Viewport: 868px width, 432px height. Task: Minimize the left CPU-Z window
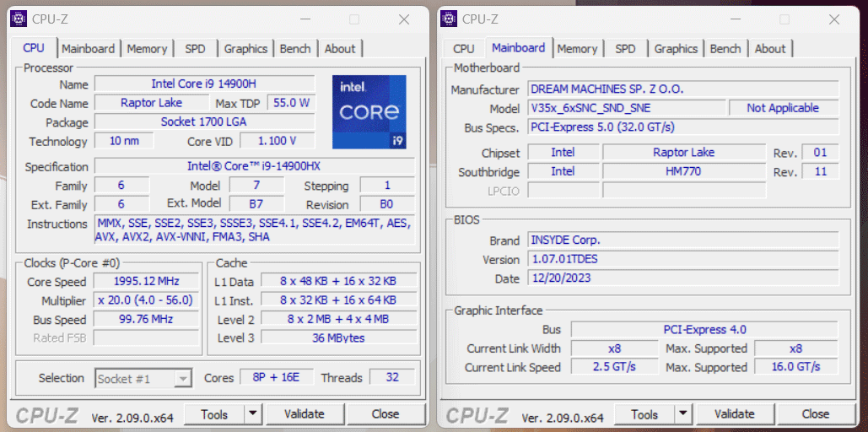305,19
